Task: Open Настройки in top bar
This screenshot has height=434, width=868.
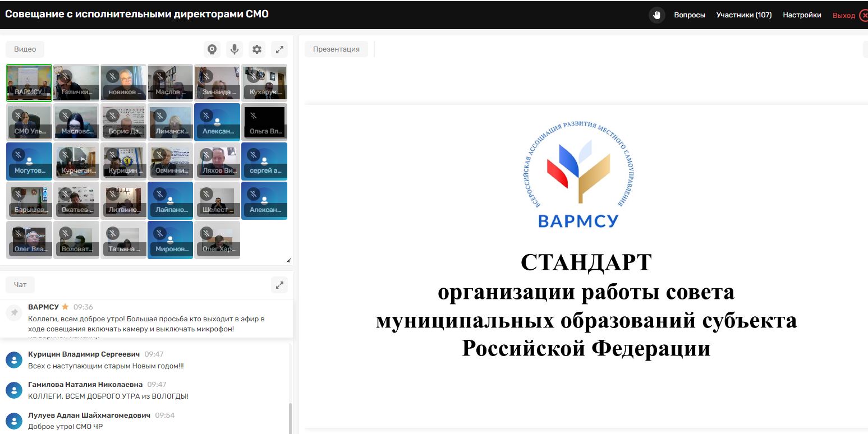Action: click(x=802, y=15)
